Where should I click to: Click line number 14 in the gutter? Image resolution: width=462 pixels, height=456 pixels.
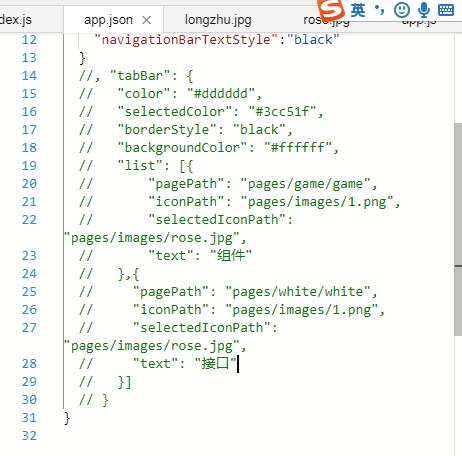[x=29, y=76]
